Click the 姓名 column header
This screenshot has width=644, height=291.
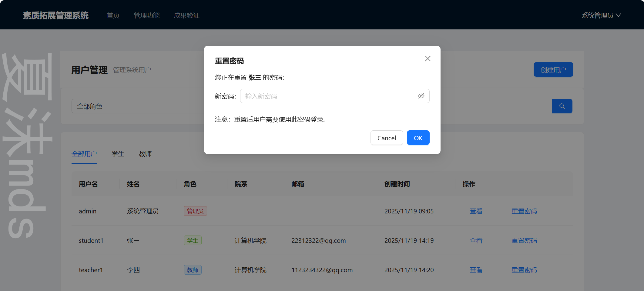point(133,184)
